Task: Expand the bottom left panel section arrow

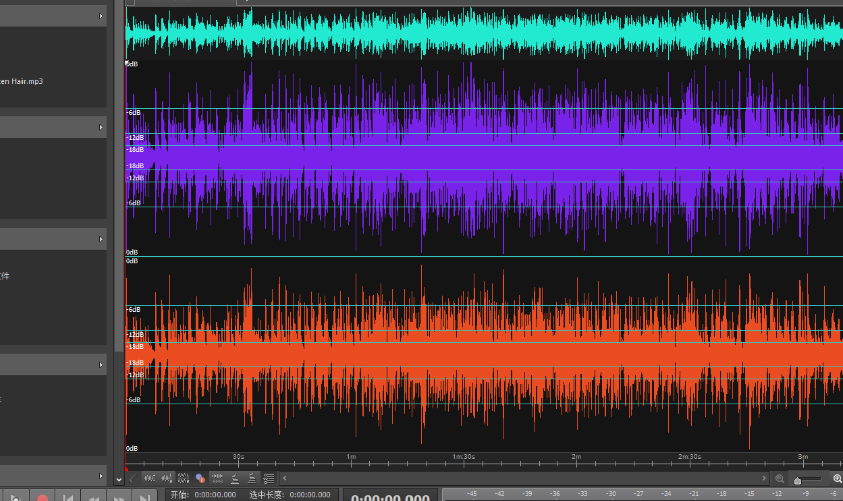Action: tap(101, 476)
